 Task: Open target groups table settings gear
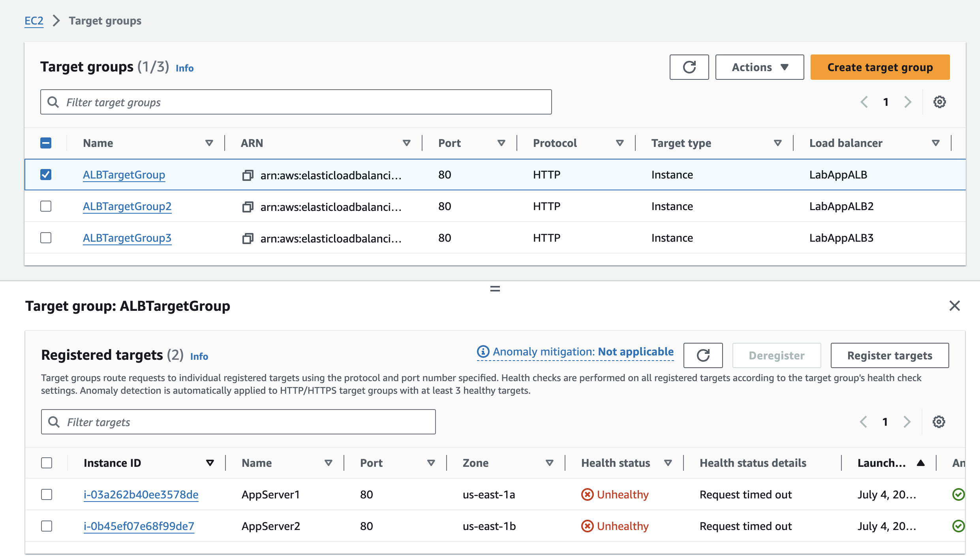point(939,102)
